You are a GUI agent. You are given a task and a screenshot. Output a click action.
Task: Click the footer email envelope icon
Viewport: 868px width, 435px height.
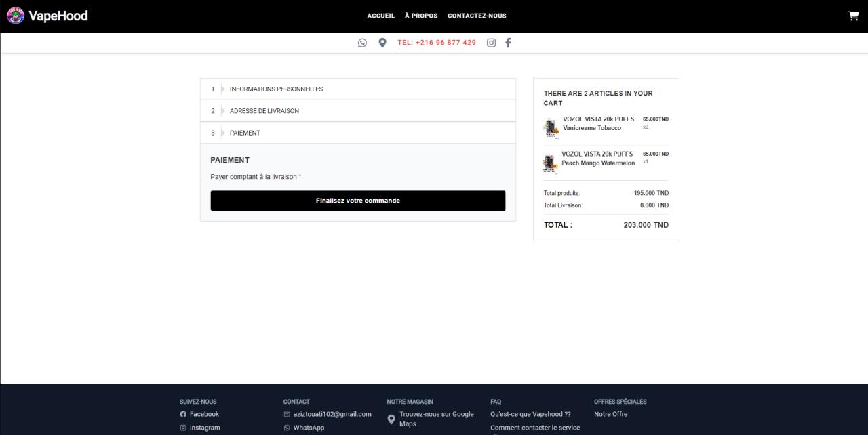(287, 414)
